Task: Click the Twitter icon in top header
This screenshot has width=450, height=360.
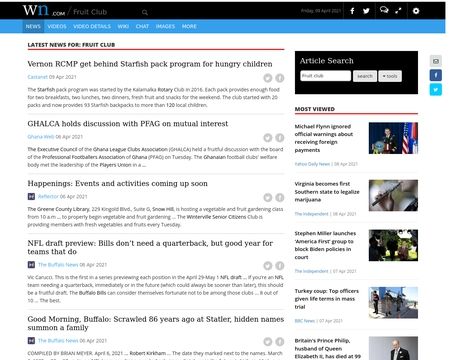Action: (366, 11)
